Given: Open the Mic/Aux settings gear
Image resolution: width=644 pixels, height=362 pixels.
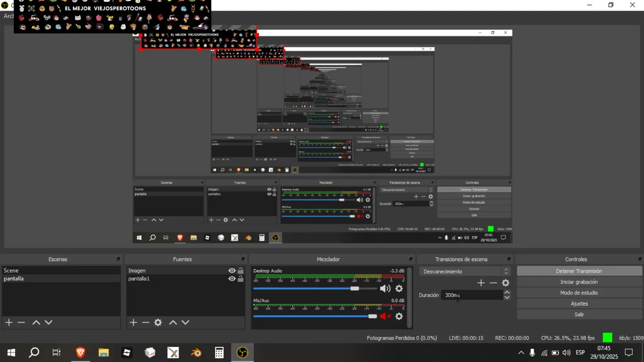Looking at the screenshot, I should click(x=399, y=316).
